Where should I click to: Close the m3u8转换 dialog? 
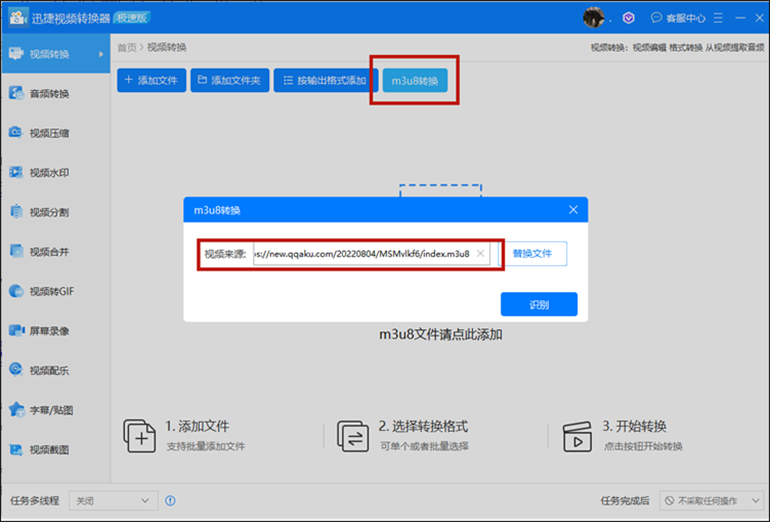point(573,210)
